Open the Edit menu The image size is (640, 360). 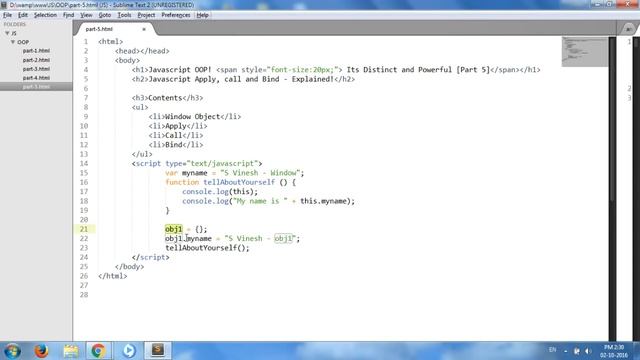(x=23, y=15)
